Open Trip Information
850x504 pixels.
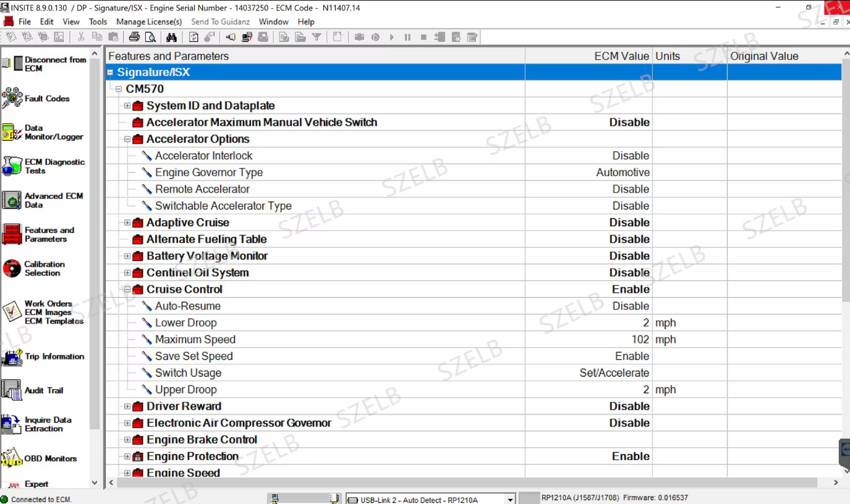pyautogui.click(x=43, y=356)
